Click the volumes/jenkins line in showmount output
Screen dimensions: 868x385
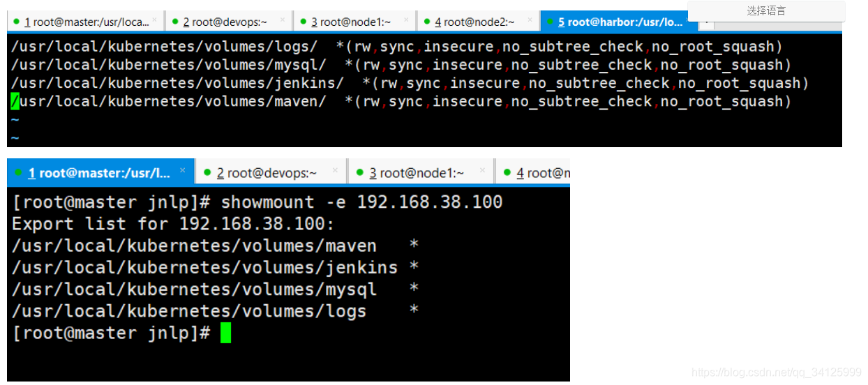tap(216, 267)
